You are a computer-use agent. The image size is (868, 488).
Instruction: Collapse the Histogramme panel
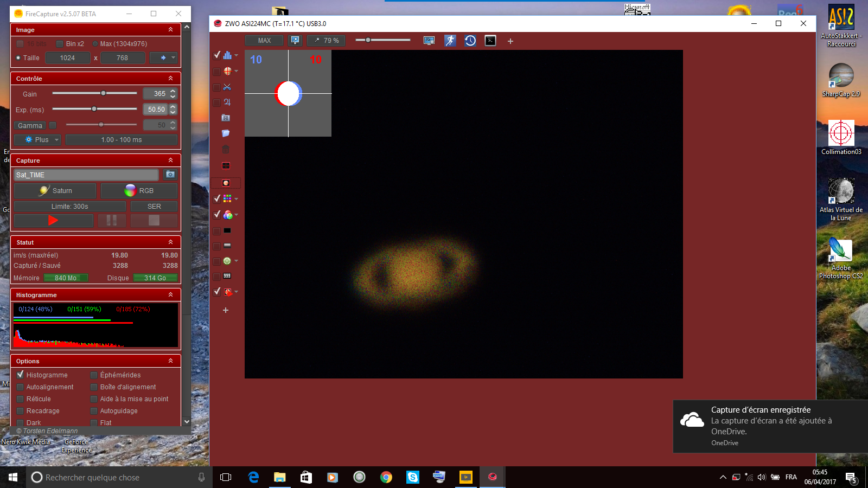point(170,295)
